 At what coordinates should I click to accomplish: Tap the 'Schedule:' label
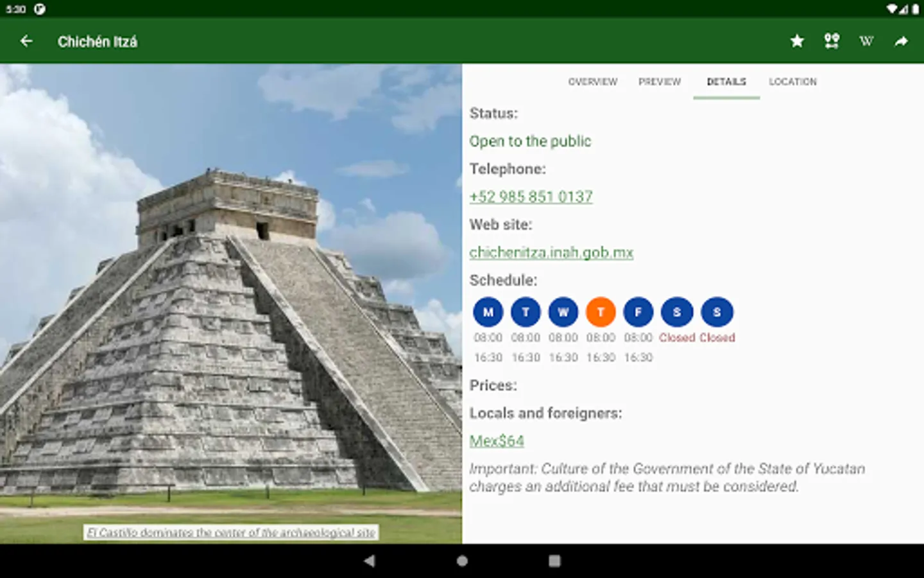tap(503, 280)
